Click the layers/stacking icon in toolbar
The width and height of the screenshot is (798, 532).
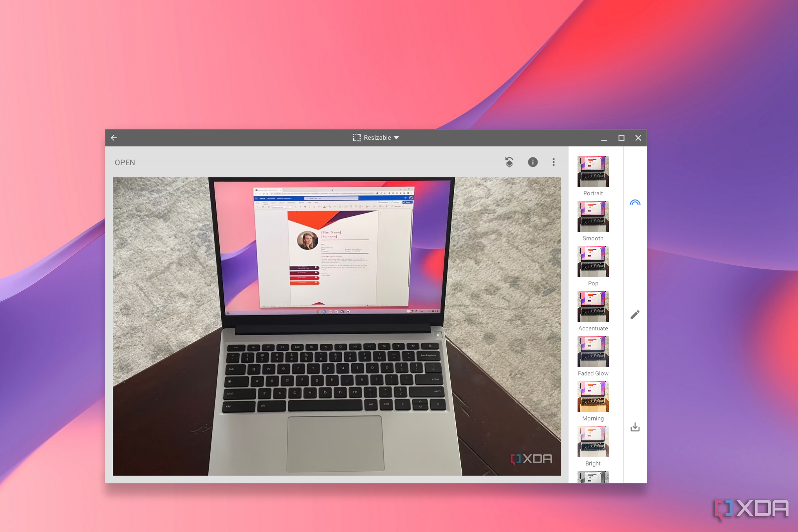click(509, 162)
